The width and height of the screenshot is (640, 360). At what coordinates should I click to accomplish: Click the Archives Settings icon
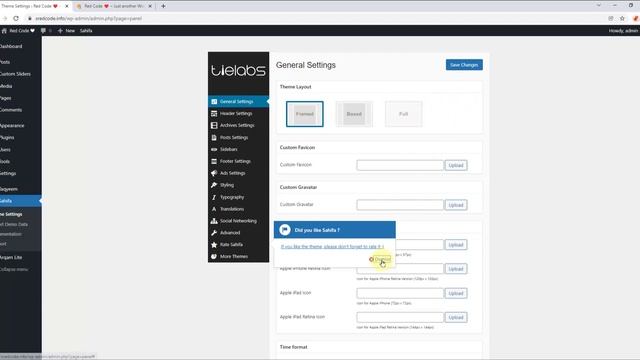(x=214, y=125)
